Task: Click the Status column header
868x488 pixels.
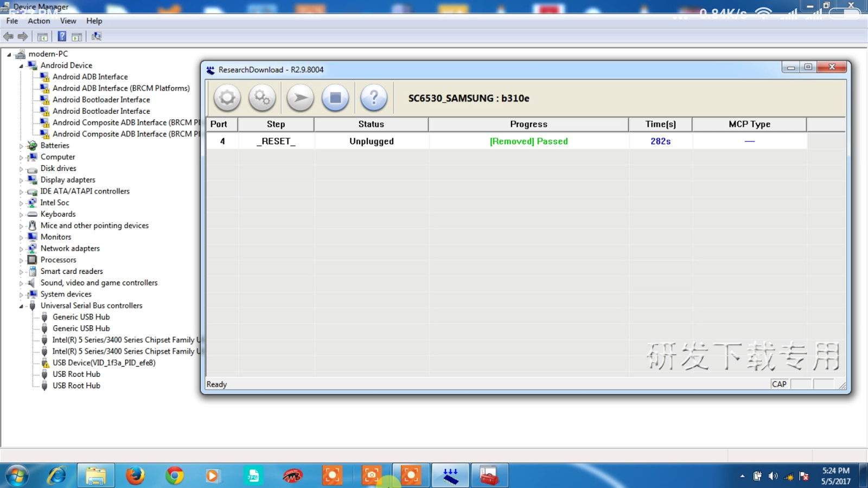Action: pos(371,124)
